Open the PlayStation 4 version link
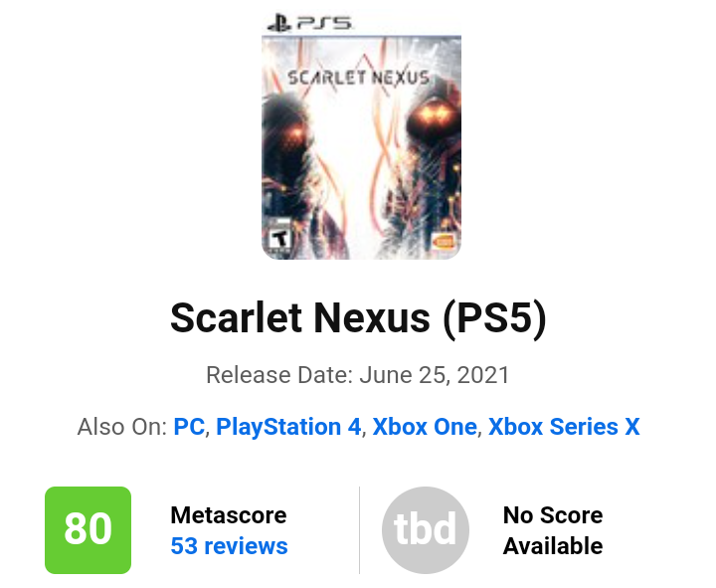The image size is (716, 588). 288,427
